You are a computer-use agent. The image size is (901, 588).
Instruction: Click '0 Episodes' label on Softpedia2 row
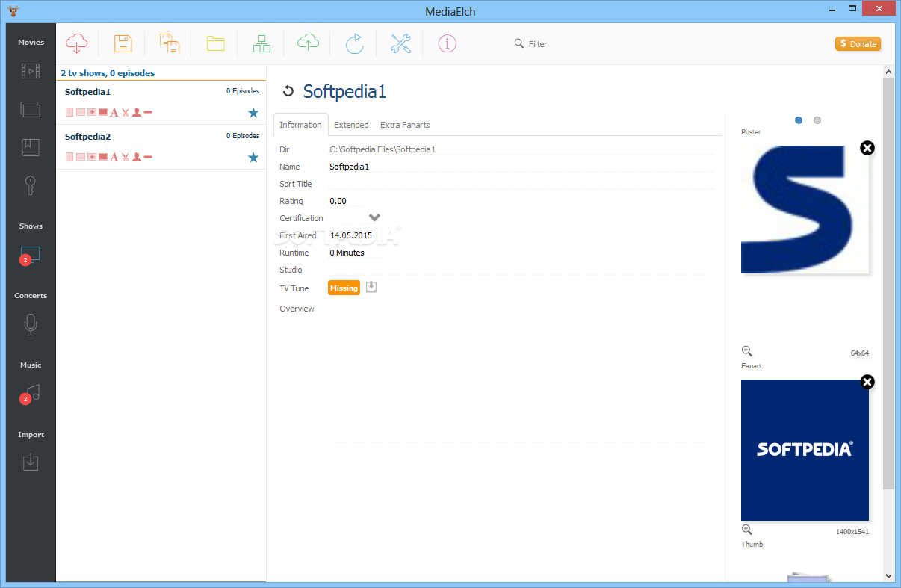[243, 136]
